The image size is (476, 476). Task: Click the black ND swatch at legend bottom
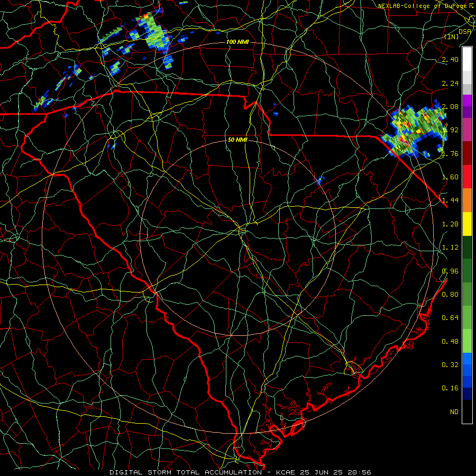[x=467, y=411]
